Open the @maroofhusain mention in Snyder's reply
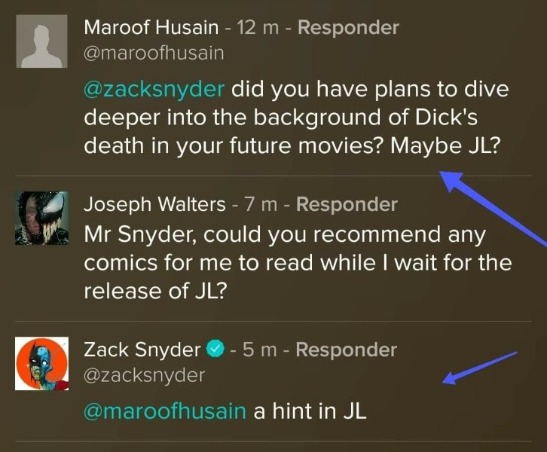The image size is (547, 452). [165, 411]
